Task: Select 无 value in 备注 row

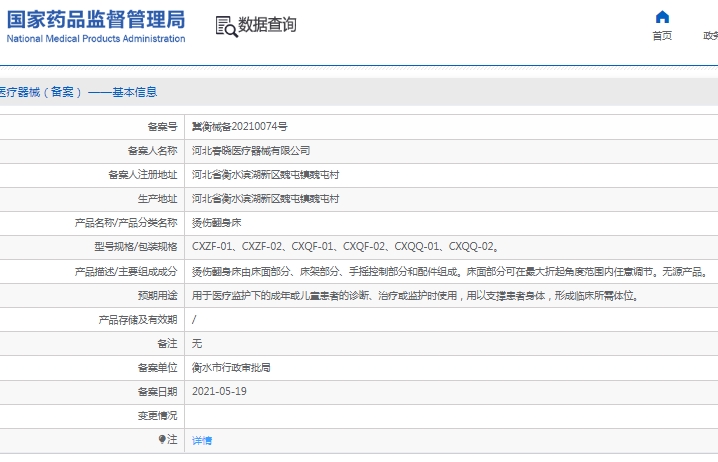Action: click(x=197, y=343)
